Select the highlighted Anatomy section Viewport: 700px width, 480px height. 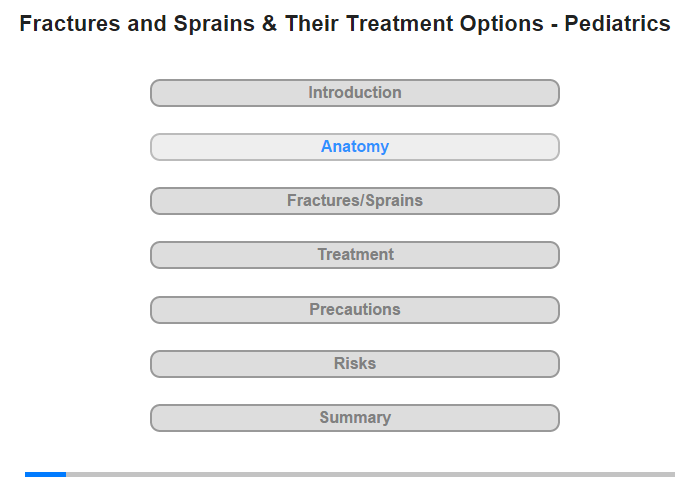click(354, 147)
